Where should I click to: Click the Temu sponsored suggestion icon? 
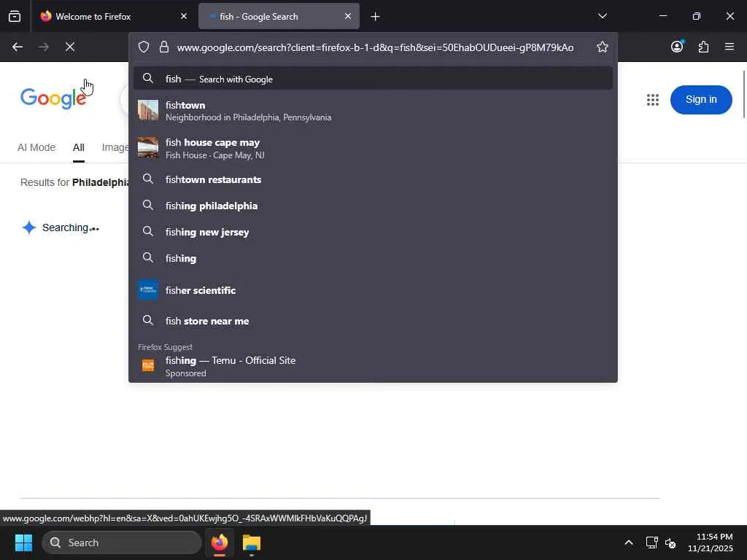click(148, 366)
